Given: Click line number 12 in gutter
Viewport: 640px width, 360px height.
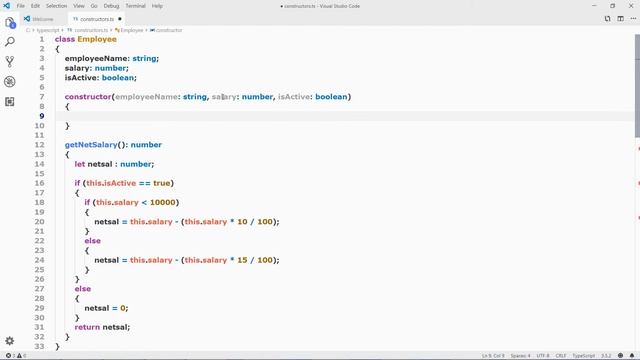Looking at the screenshot, I should click(39, 145).
